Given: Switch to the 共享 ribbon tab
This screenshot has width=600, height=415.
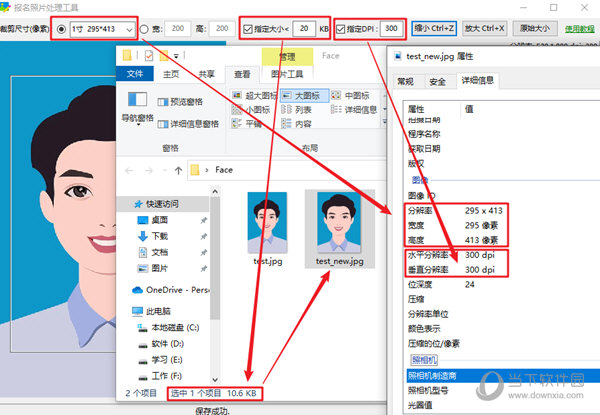Looking at the screenshot, I should coord(206,74).
